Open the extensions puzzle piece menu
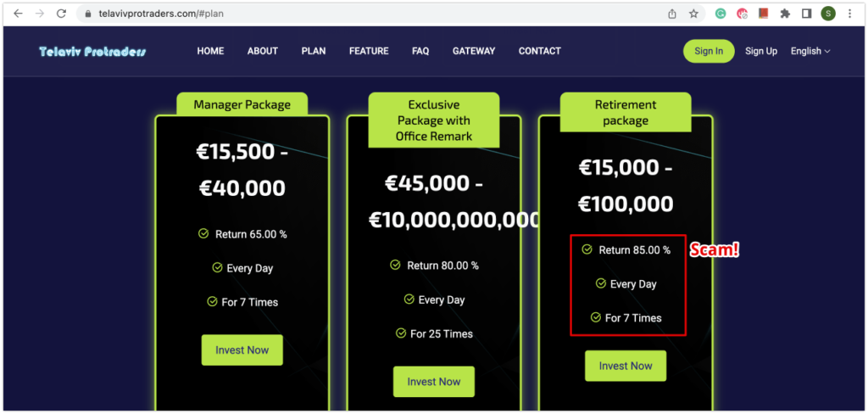 (785, 14)
